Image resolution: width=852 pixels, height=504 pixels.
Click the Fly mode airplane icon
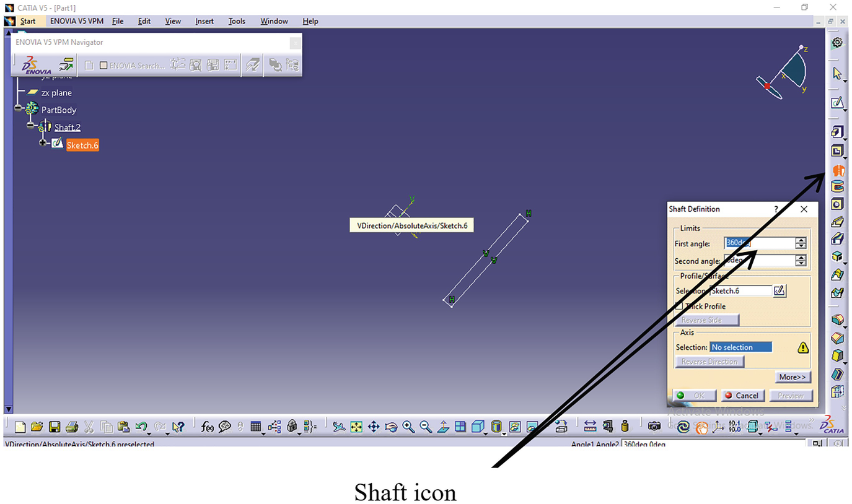tap(338, 427)
